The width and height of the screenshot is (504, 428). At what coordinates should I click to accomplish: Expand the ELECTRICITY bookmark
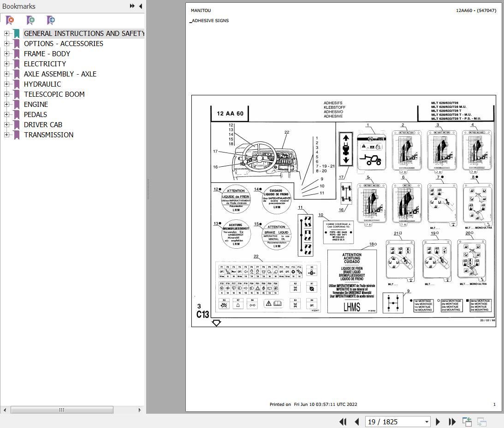(x=6, y=64)
